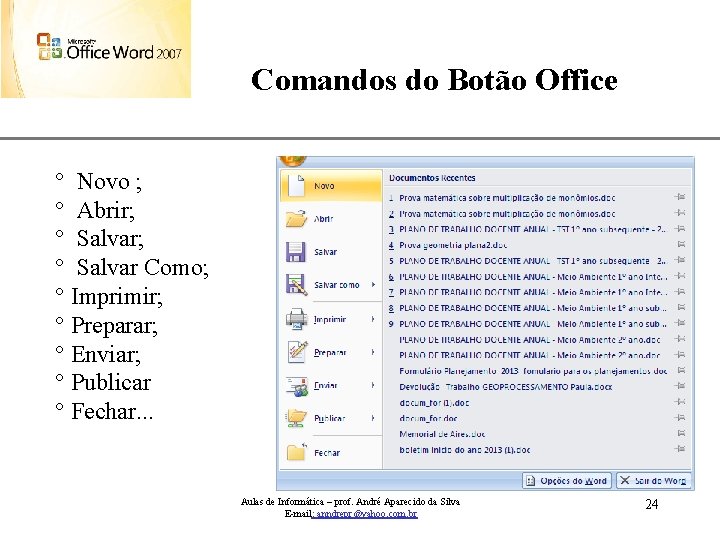720x540 pixels.
Task: Click the Sair do Word button
Action: [x=654, y=481]
